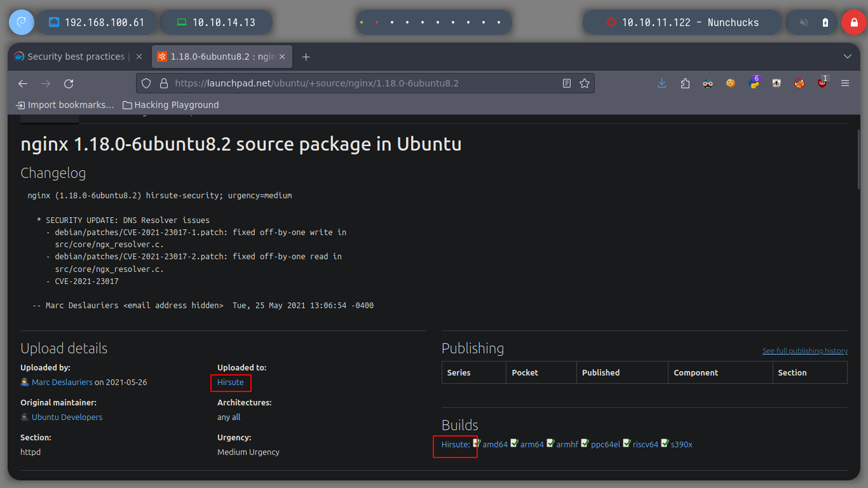Click the Ethernet icon beside 192.168.100.61
Image resolution: width=868 pixels, height=488 pixels.
pos(54,22)
